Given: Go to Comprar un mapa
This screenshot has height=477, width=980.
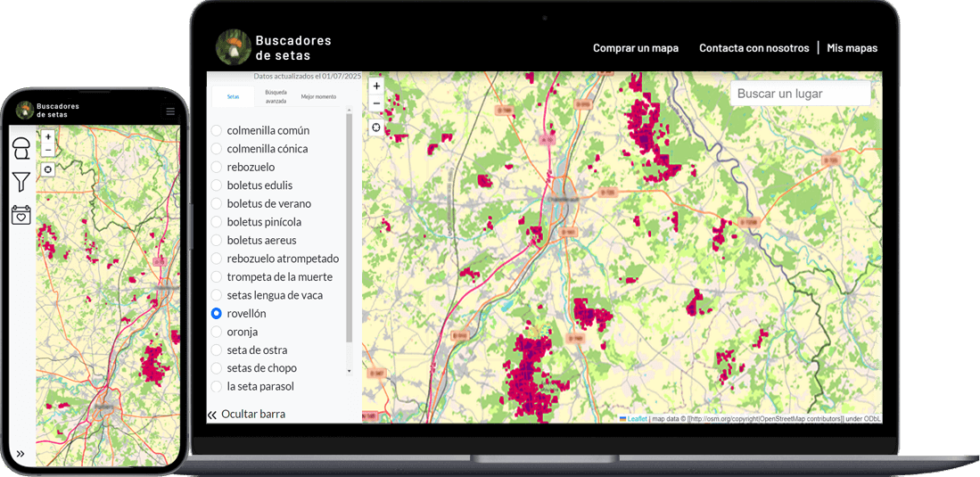Looking at the screenshot, I should [635, 48].
